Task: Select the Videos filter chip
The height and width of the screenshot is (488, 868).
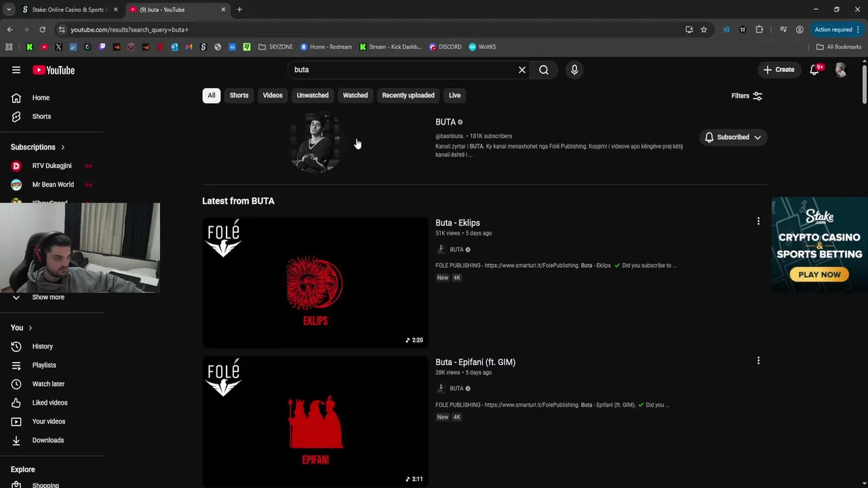Action: (273, 96)
